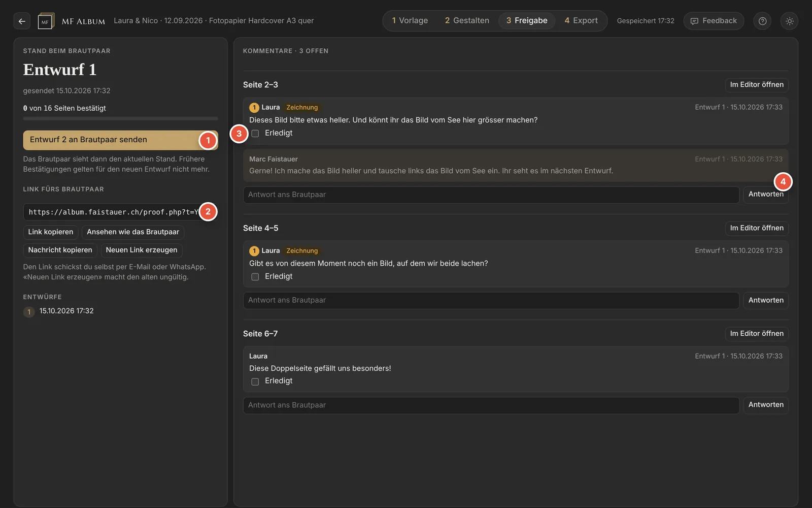Check Erledigt for the Seite 4–5 comment
The height and width of the screenshot is (508, 812).
point(255,277)
